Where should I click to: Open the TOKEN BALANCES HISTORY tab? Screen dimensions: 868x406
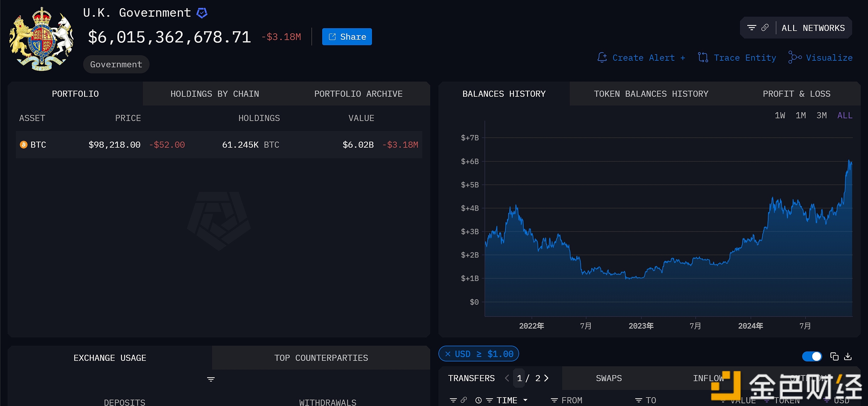tap(651, 94)
